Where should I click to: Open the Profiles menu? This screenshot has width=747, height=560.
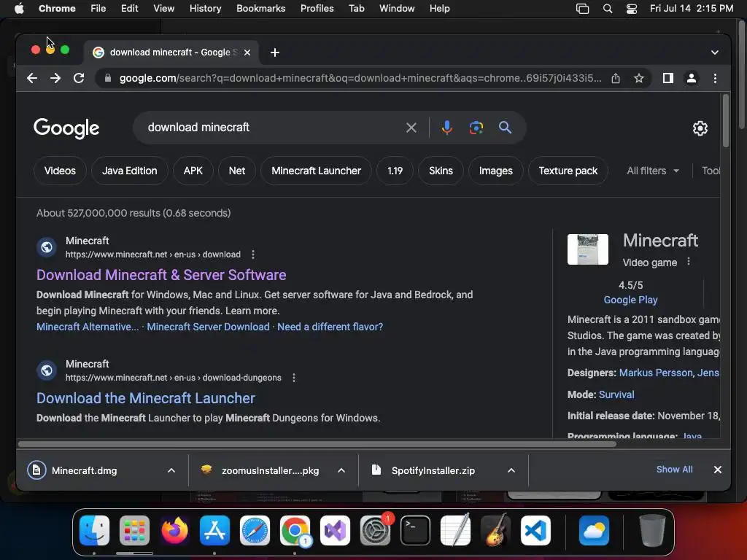click(317, 9)
